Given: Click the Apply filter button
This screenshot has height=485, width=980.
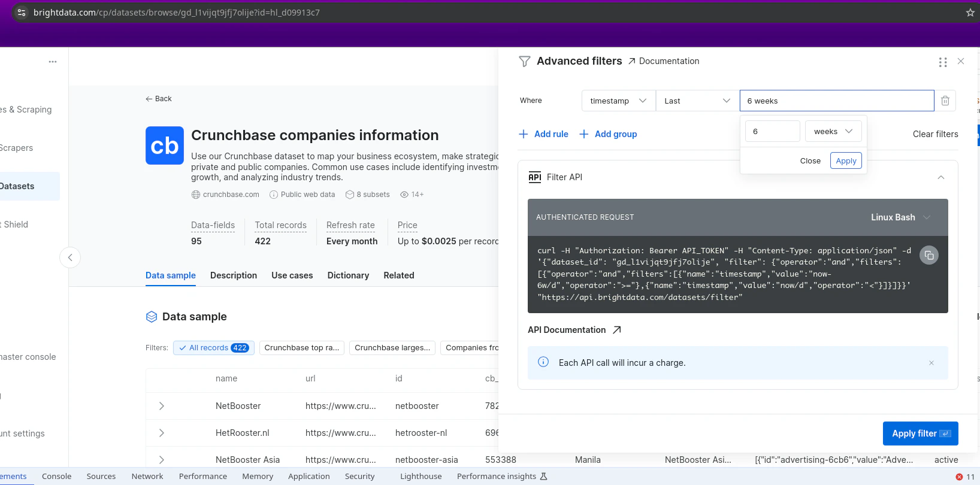Looking at the screenshot, I should 921,434.
